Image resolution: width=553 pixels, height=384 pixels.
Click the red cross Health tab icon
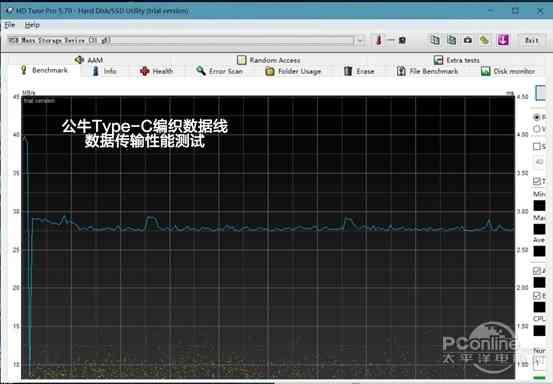point(145,71)
